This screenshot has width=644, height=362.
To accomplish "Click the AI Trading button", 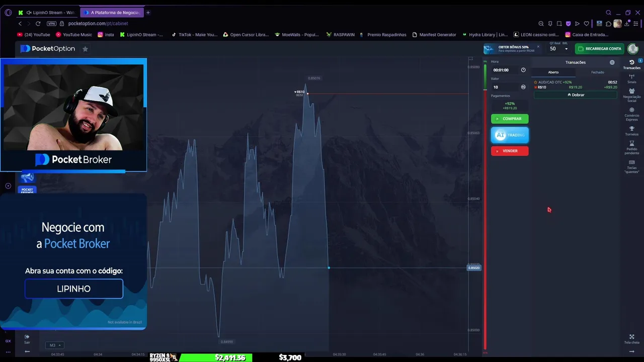I will click(x=510, y=135).
